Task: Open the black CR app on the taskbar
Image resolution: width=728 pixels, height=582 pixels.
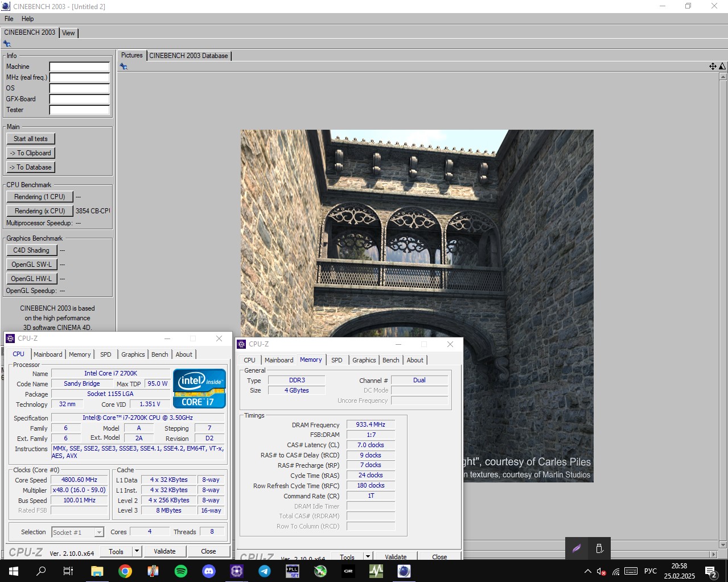Action: (x=348, y=571)
